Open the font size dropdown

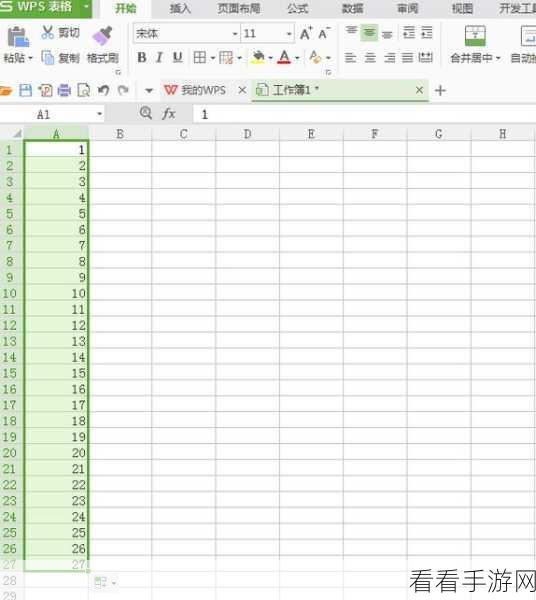289,34
